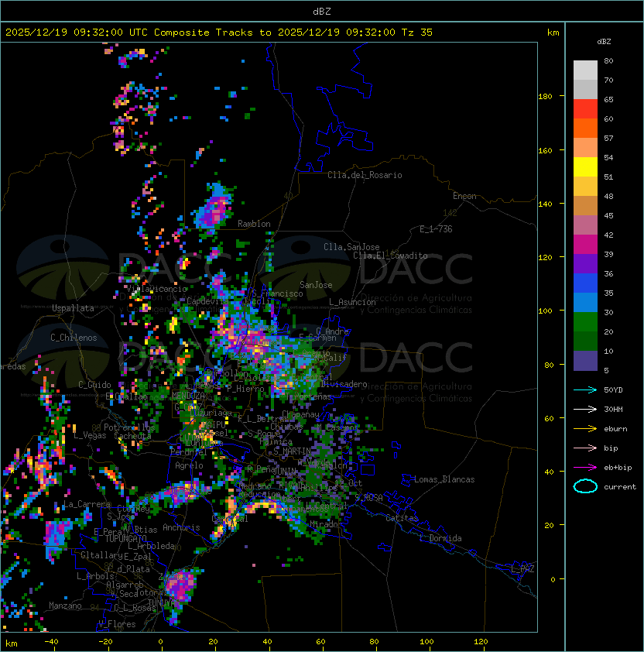Image resolution: width=644 pixels, height=652 pixels.
Task: Click the C_Guido map label
Action: coord(94,385)
